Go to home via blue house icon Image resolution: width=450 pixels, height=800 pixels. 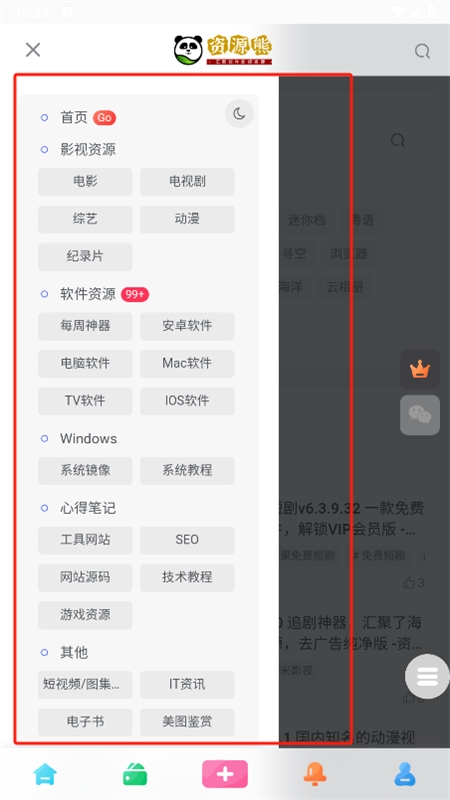(x=45, y=774)
